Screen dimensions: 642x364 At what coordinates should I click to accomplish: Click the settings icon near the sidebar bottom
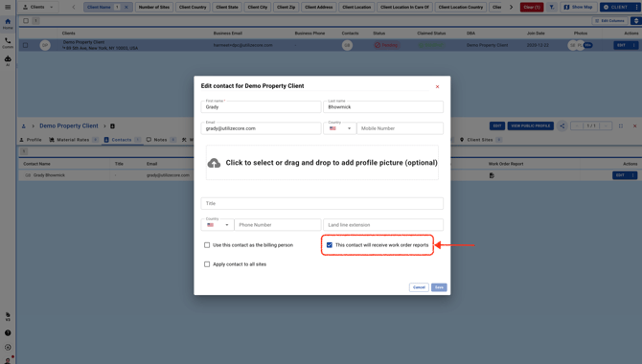tap(8, 347)
